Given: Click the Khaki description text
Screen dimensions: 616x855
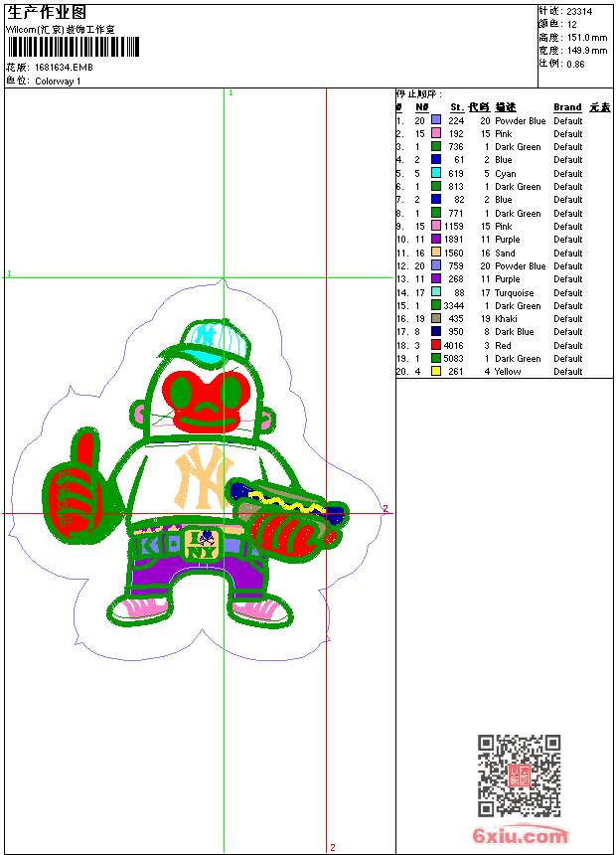Looking at the screenshot, I should tap(506, 318).
